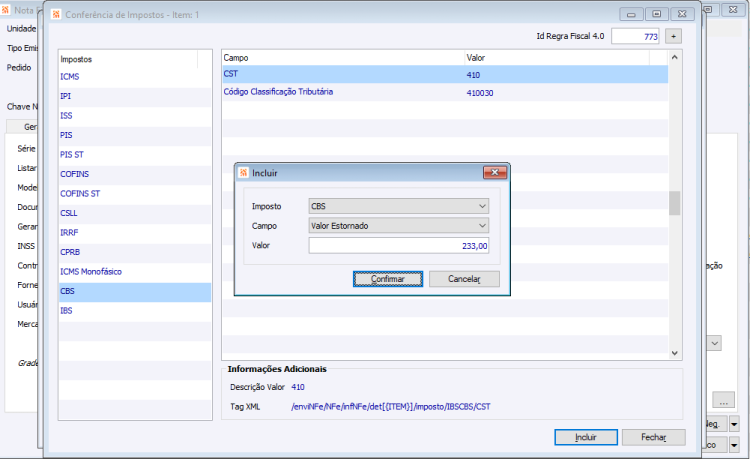Select COFINS ST in the Impostos list

click(x=134, y=194)
